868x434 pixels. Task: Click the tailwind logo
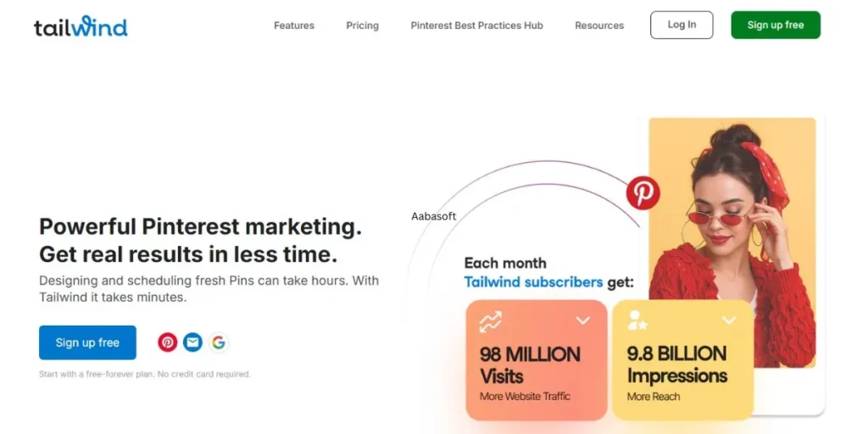point(81,26)
